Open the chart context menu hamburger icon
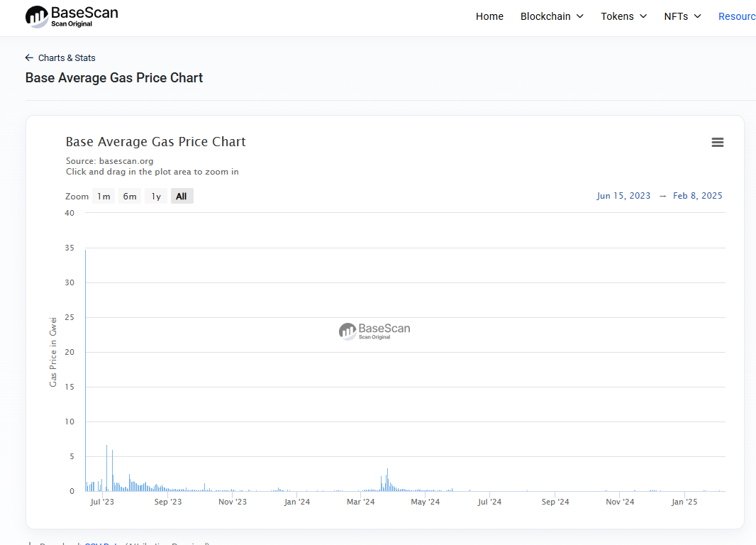Screen dimensions: 756x545 coord(717,143)
